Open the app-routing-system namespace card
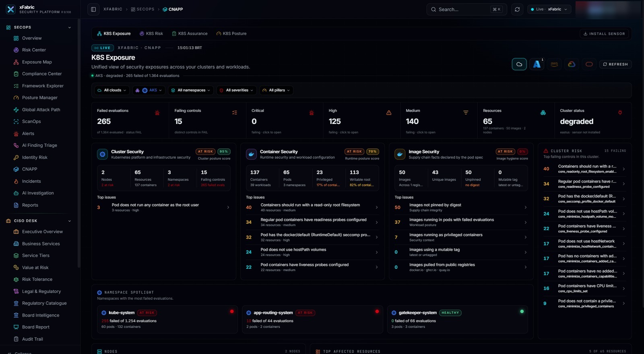The width and height of the screenshot is (644, 354). pyautogui.click(x=312, y=319)
